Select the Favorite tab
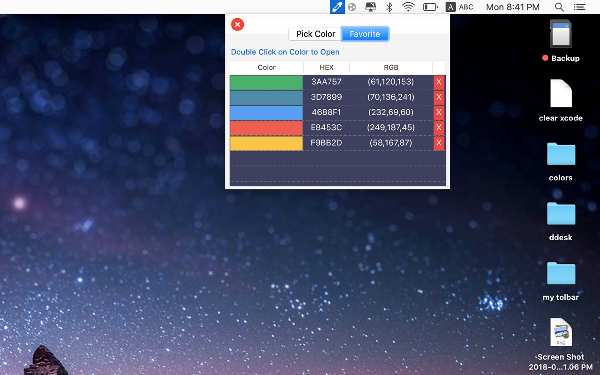Viewport: 600px width, 375px height. point(365,34)
